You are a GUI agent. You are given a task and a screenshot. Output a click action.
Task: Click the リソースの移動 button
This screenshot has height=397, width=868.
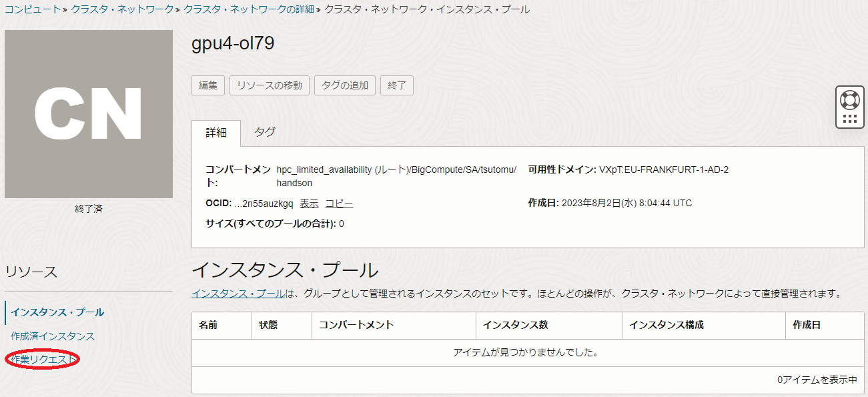pyautogui.click(x=269, y=85)
